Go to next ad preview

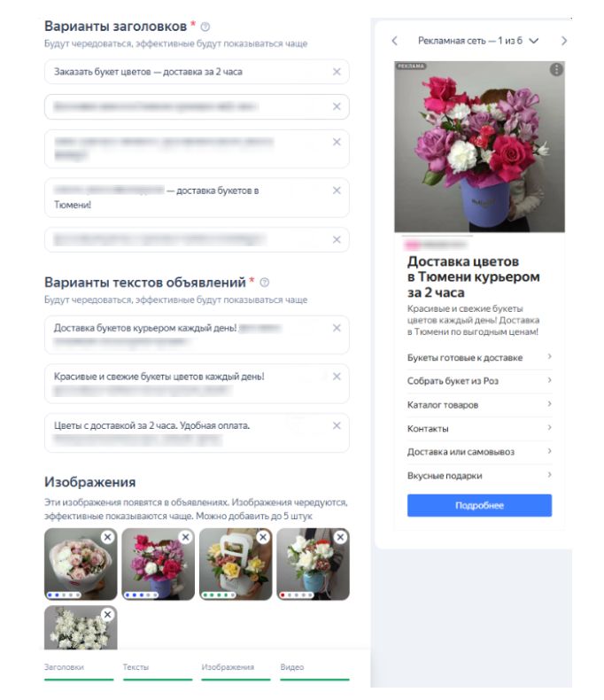[564, 41]
